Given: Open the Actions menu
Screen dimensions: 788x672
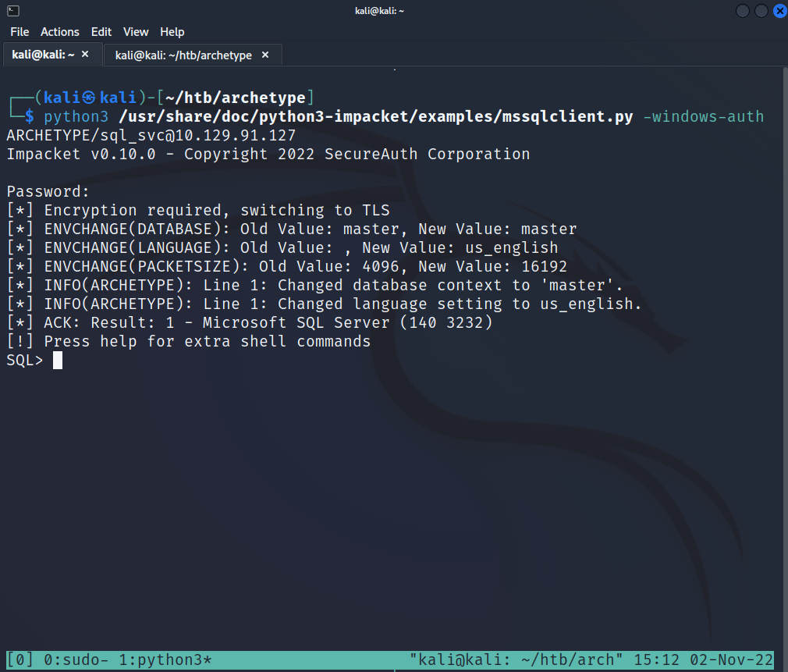Looking at the screenshot, I should click(60, 32).
